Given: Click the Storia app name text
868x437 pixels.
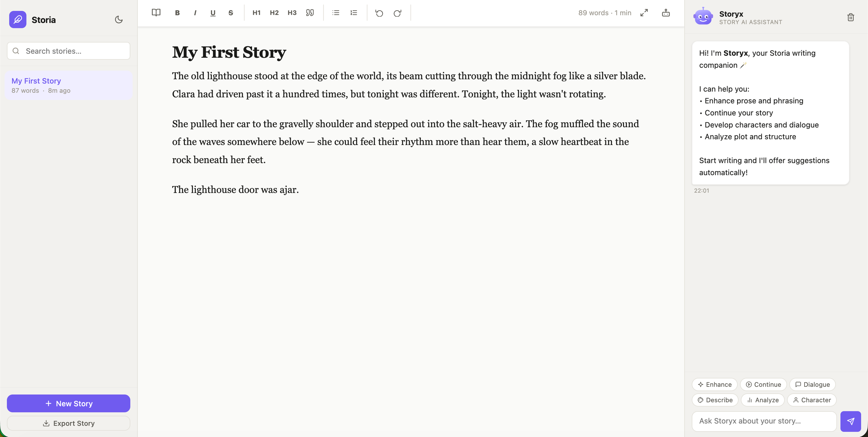Looking at the screenshot, I should click(x=43, y=20).
